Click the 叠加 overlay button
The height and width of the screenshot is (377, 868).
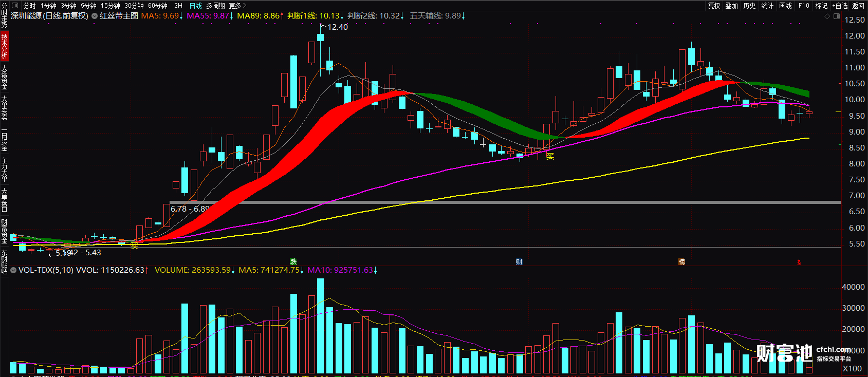point(732,6)
